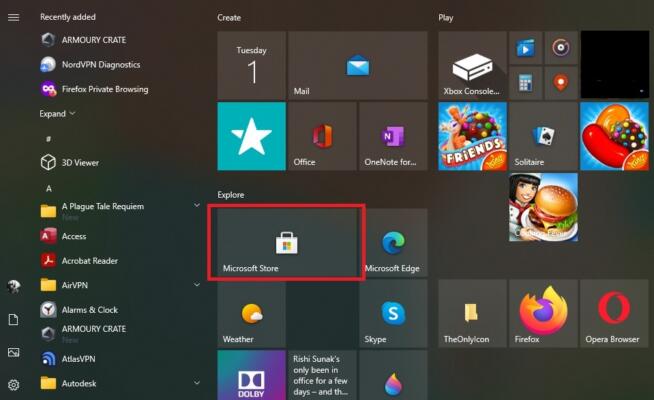Open the user account avatar
This screenshot has height=400, width=654.
13,286
